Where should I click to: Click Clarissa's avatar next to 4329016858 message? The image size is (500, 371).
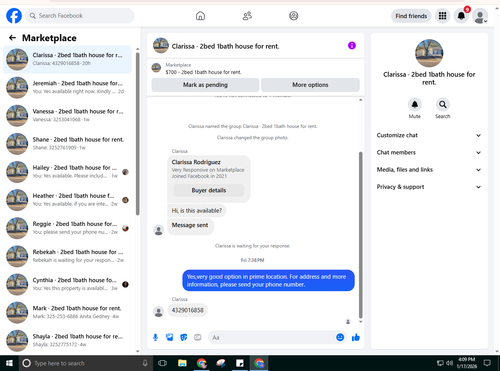[158, 311]
